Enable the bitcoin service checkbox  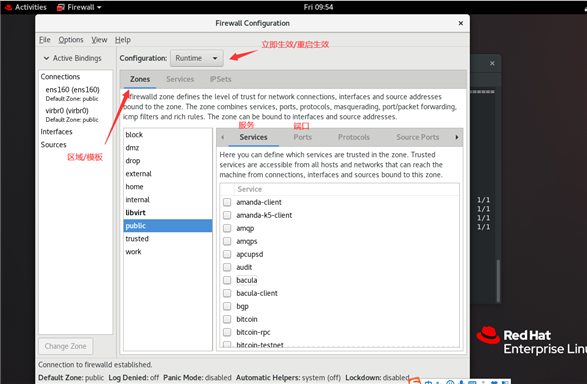click(227, 319)
